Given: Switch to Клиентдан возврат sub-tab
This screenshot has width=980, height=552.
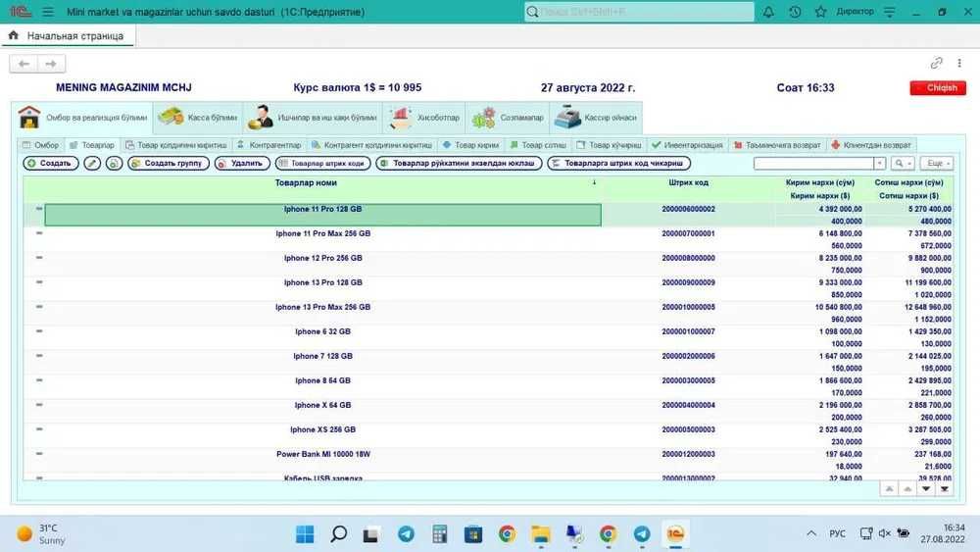Looking at the screenshot, I should pyautogui.click(x=871, y=145).
